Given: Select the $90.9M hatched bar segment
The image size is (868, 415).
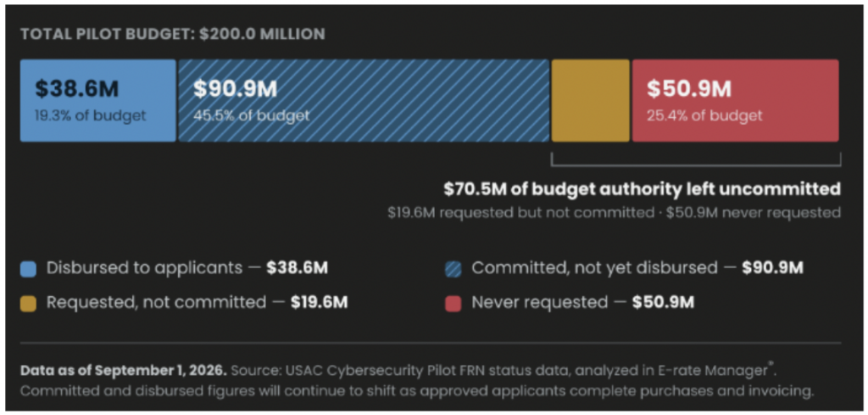Looking at the screenshot, I should pos(363,101).
